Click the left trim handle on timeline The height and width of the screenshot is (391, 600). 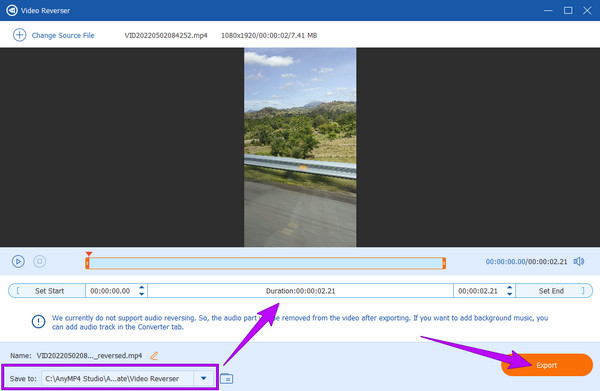tap(87, 263)
